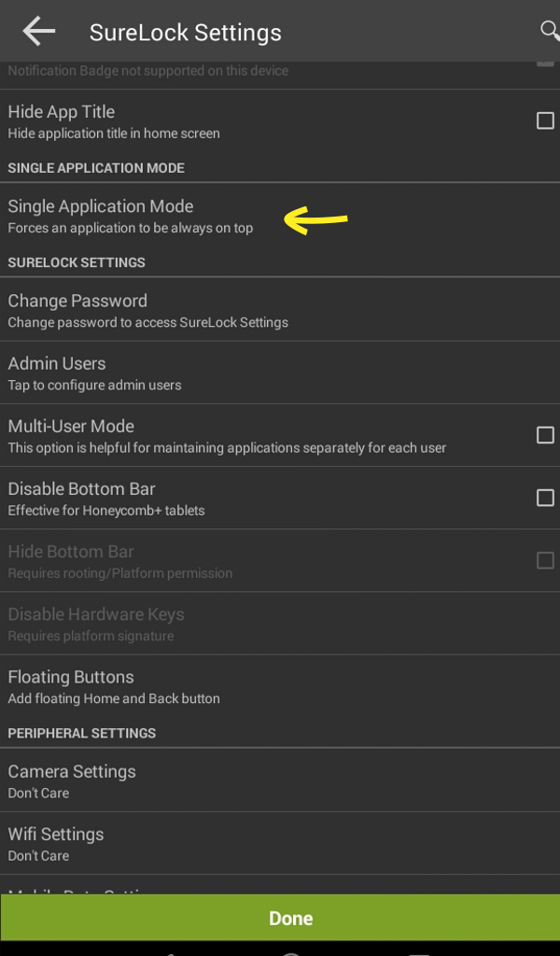Check the Disable Bottom Bar checkbox
Viewport: 560px width, 956px height.
click(x=545, y=498)
